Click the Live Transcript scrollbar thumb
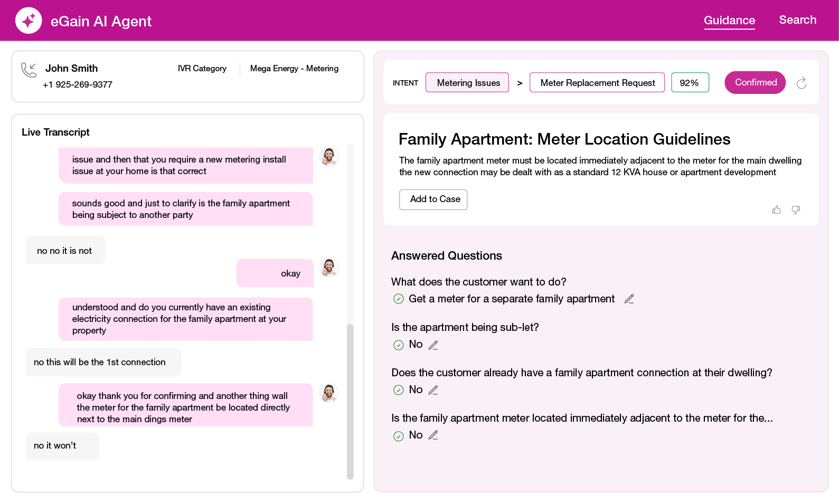Screen dimensions: 839x504 (350, 401)
